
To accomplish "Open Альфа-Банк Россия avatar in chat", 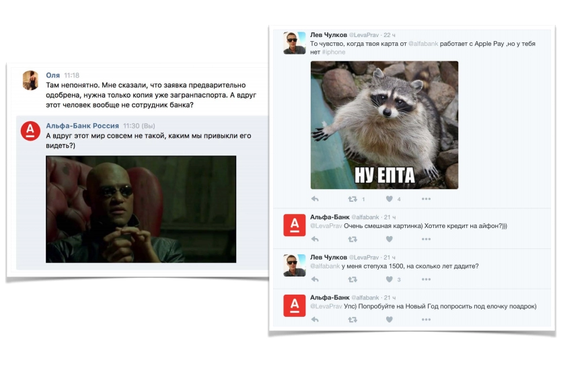I will click(30, 131).
